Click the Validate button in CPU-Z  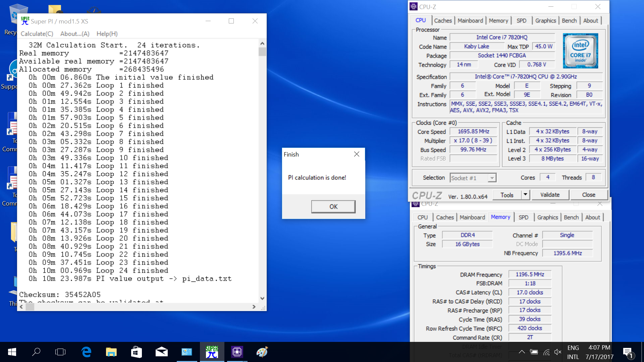pos(550,195)
